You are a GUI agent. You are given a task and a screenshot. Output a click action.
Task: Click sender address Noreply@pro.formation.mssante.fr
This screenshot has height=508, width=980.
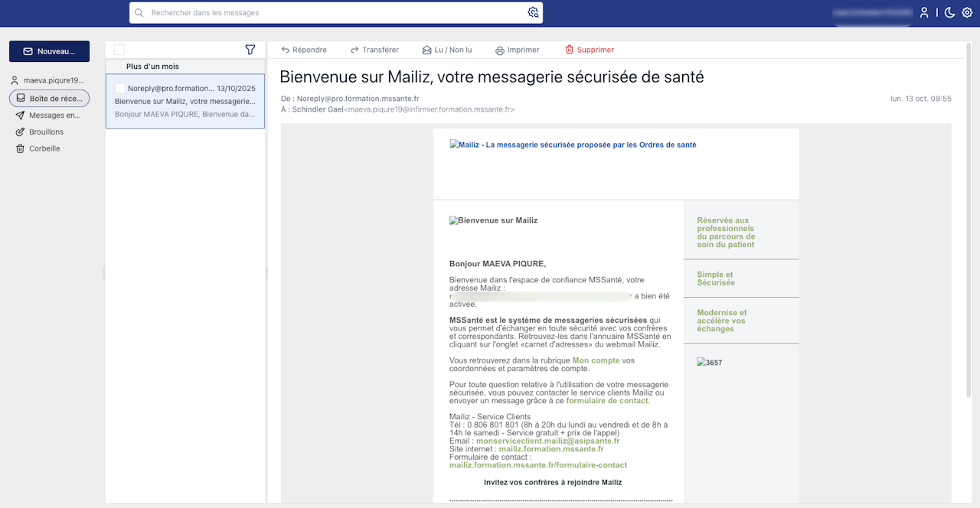tap(358, 99)
